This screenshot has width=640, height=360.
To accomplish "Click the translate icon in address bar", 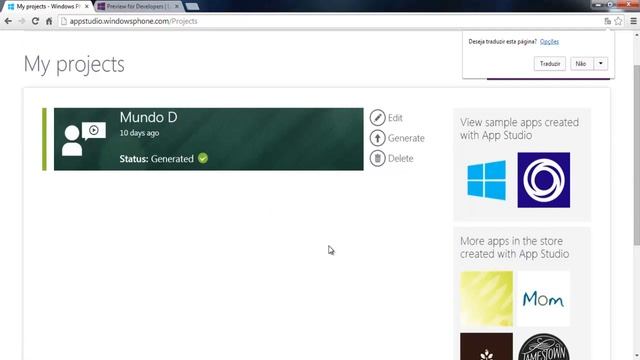I will 607,21.
